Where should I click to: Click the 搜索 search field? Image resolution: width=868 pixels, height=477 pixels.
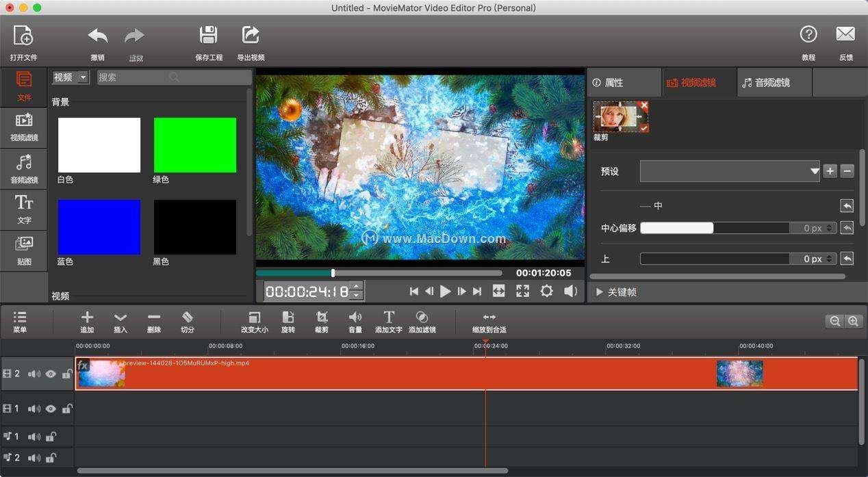tap(174, 77)
